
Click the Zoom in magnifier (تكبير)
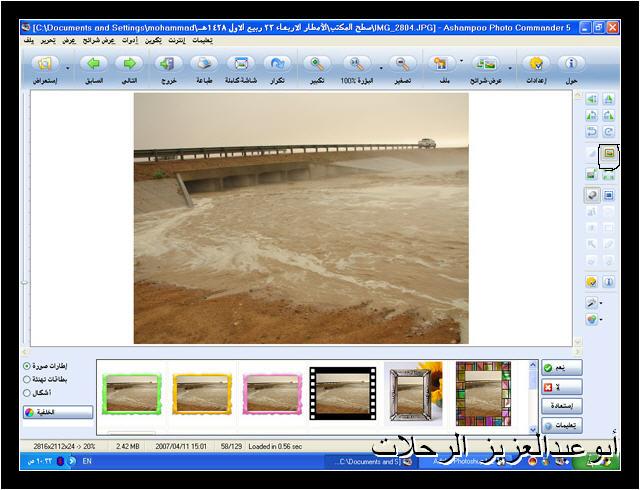pos(317,64)
